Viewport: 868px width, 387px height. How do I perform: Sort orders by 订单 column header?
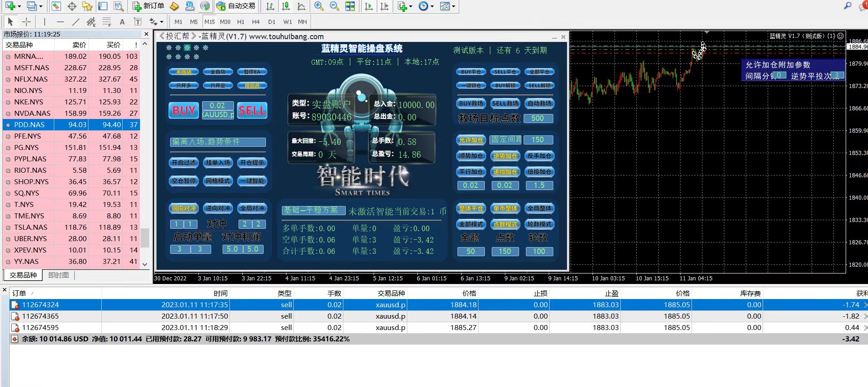(55, 294)
